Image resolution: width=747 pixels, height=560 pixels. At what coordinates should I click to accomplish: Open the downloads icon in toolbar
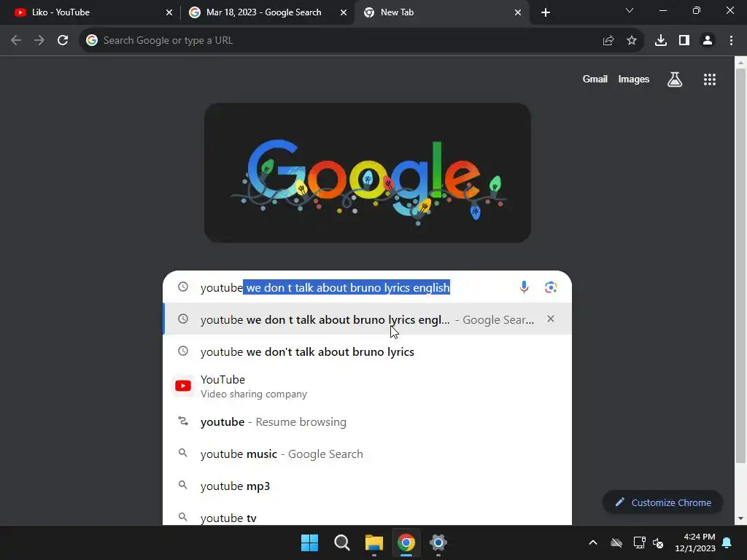pos(661,41)
